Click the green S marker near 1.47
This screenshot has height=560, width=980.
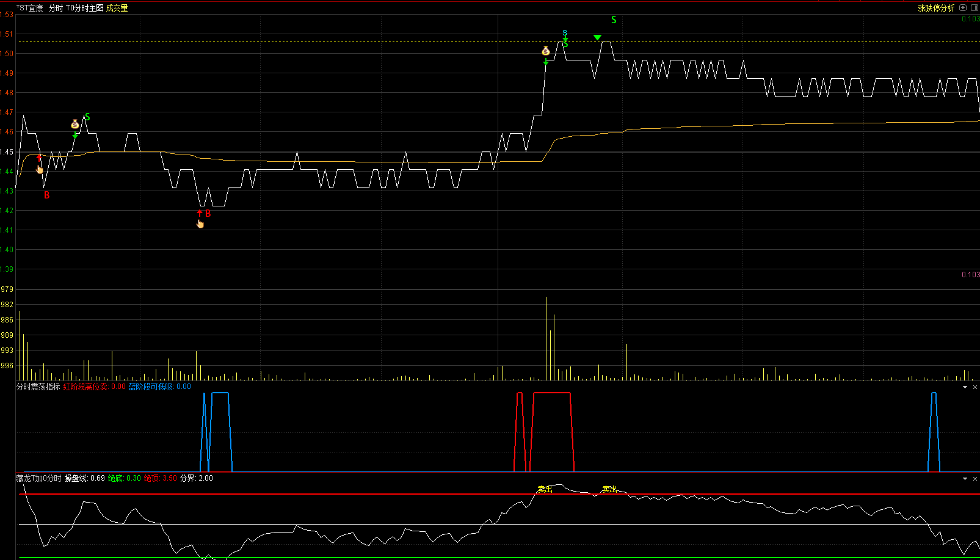pos(87,117)
